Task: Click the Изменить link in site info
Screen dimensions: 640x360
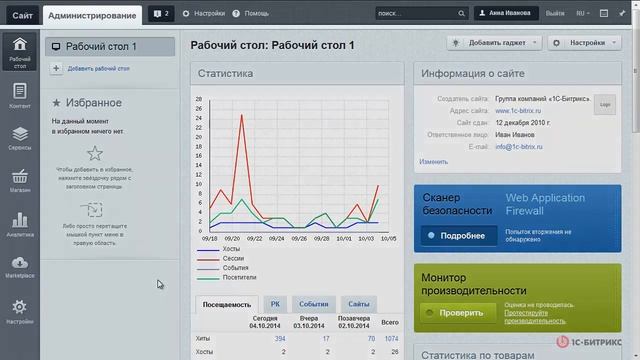Action: pos(433,162)
